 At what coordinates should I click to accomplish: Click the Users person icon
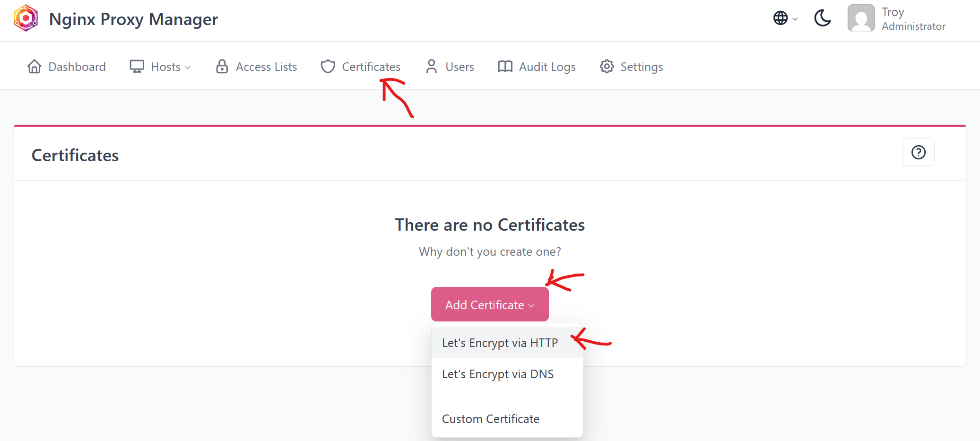coord(431,67)
